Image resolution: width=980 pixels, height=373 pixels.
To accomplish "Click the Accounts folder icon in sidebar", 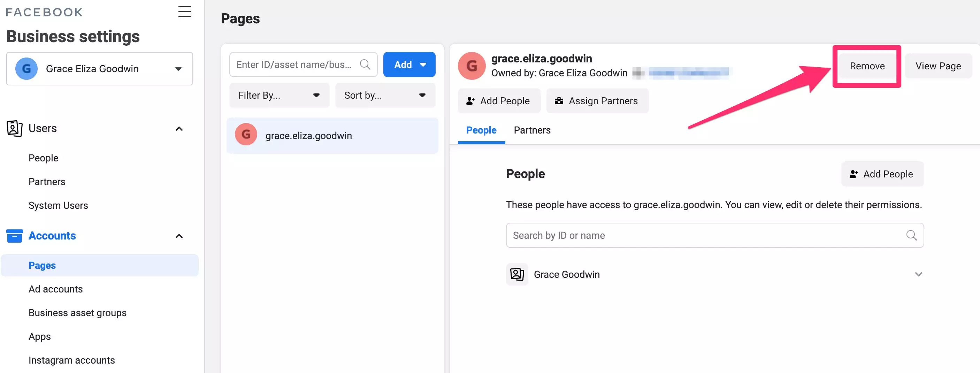I will [14, 236].
